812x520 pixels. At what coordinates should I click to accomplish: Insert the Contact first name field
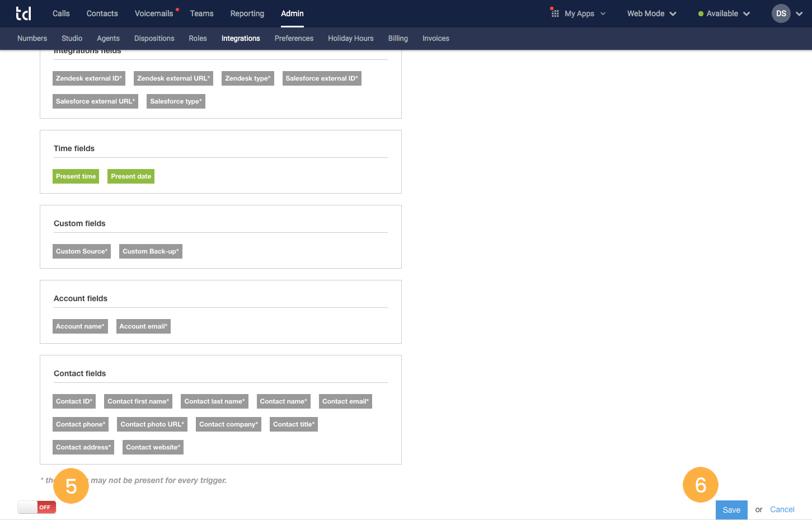click(138, 401)
